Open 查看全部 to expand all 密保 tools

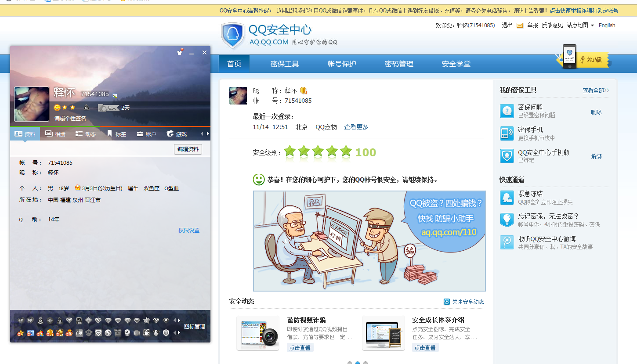click(x=596, y=90)
